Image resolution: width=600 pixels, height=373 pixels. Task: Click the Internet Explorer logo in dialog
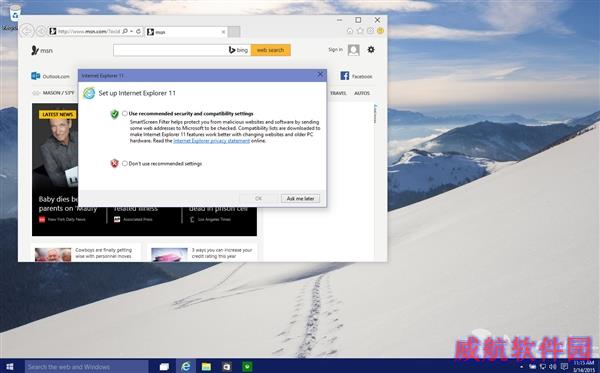[x=89, y=93]
